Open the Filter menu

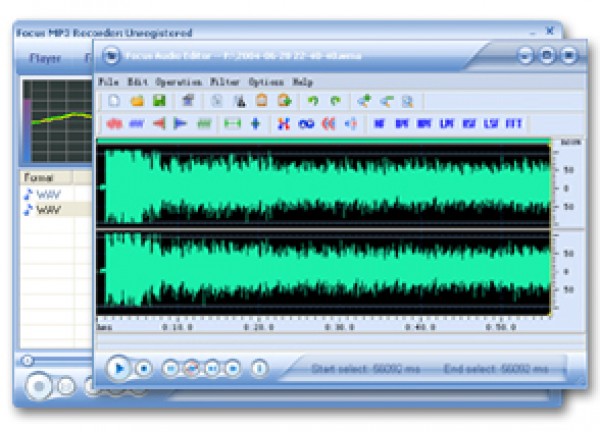click(x=225, y=82)
